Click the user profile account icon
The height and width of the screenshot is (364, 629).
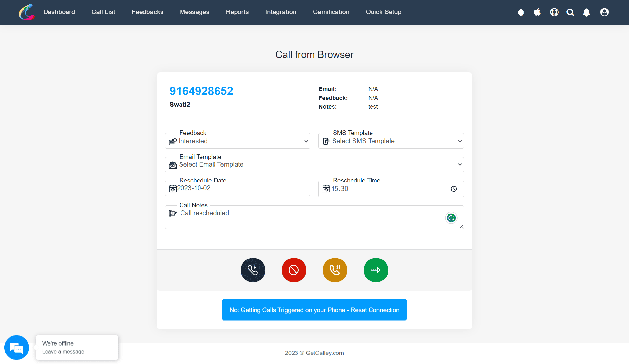[x=604, y=12]
